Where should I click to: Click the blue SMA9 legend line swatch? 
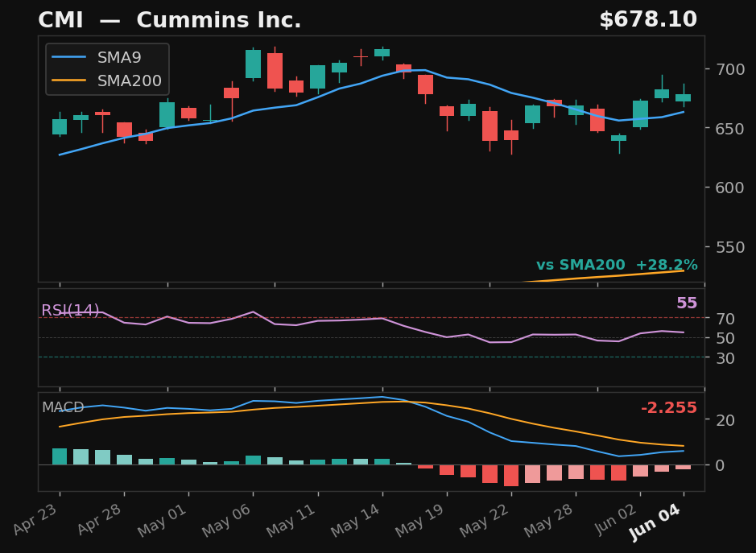click(69, 57)
